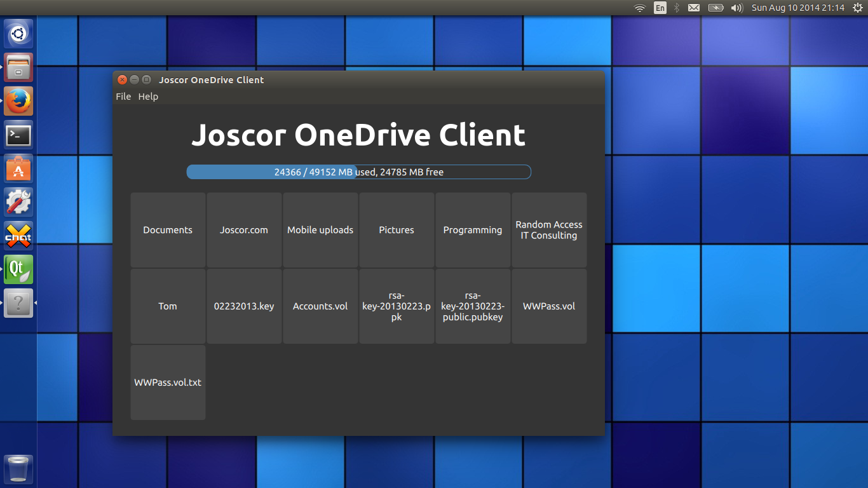The height and width of the screenshot is (488, 868).
Task: Select the Accounts.vol file
Action: (x=320, y=306)
